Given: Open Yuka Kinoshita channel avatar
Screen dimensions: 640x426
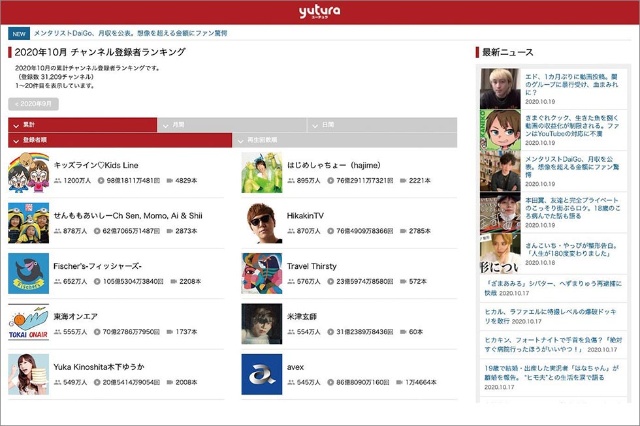Looking at the screenshot, I should (x=29, y=374).
